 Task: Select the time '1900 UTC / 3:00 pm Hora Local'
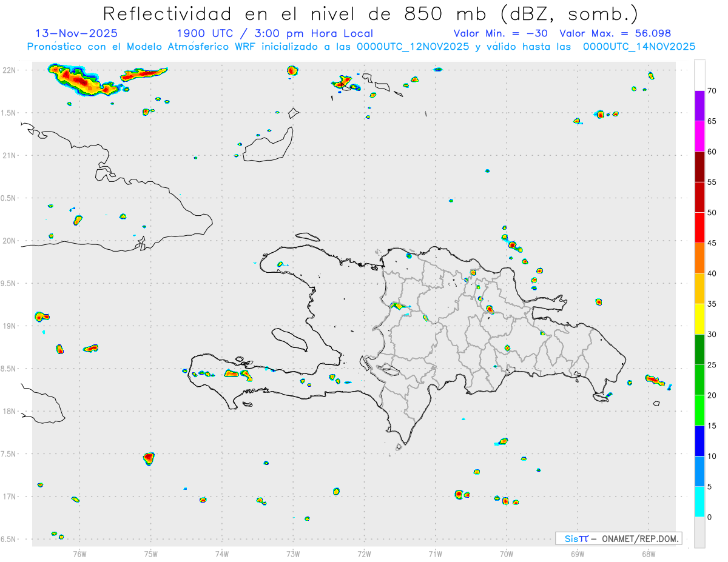[x=275, y=33]
